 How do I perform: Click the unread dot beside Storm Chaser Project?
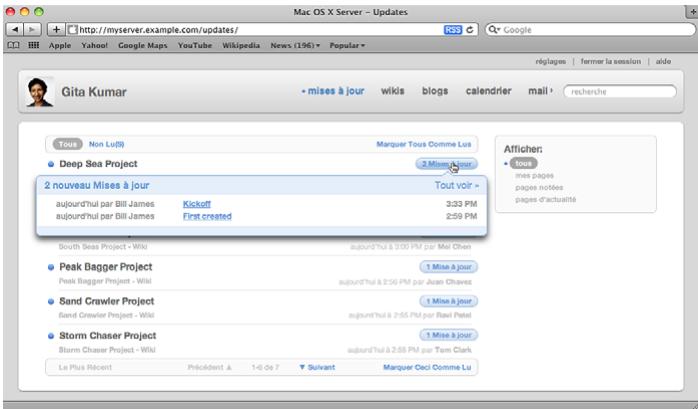click(x=51, y=336)
